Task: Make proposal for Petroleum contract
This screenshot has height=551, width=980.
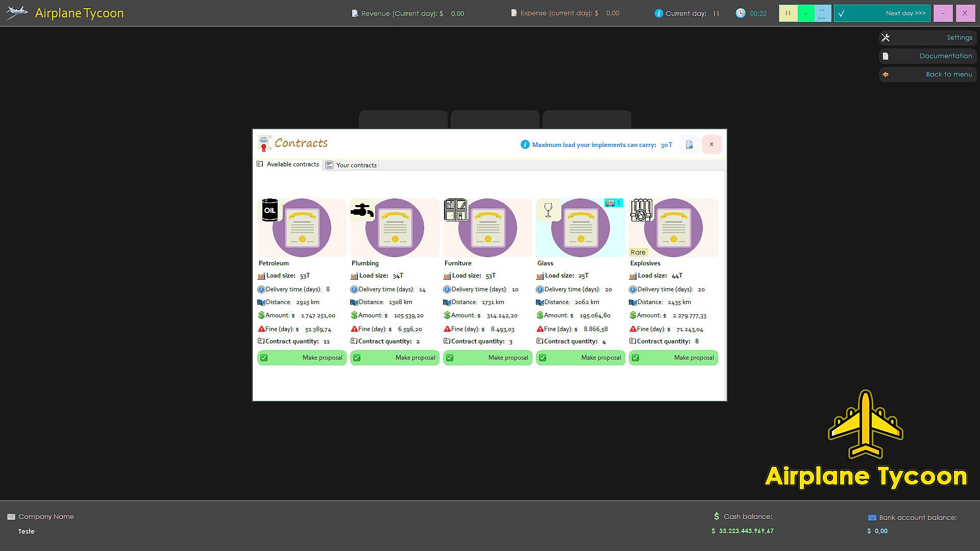Action: (302, 358)
